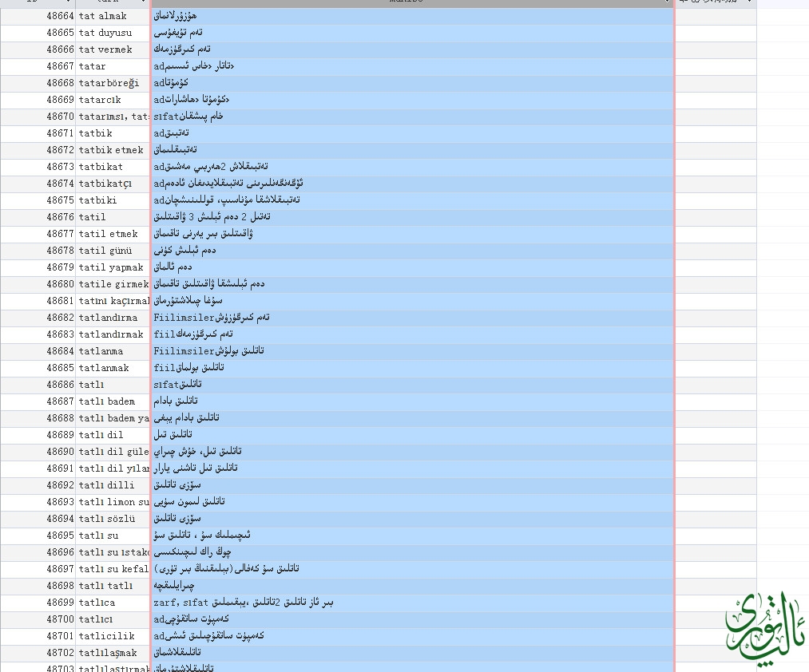Select the 'tatlı tatlı' word cell
The image size is (809, 672).
point(113,586)
